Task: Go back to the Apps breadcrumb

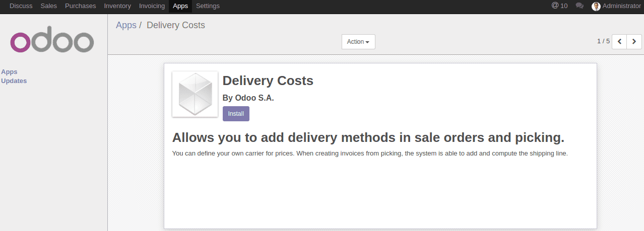Action: pos(126,25)
